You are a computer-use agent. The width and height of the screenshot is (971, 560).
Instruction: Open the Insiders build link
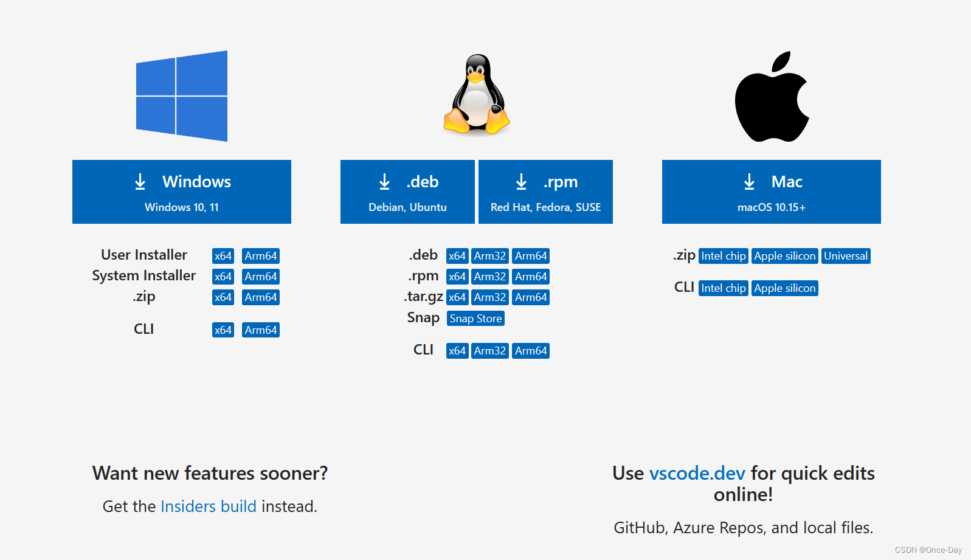click(209, 506)
